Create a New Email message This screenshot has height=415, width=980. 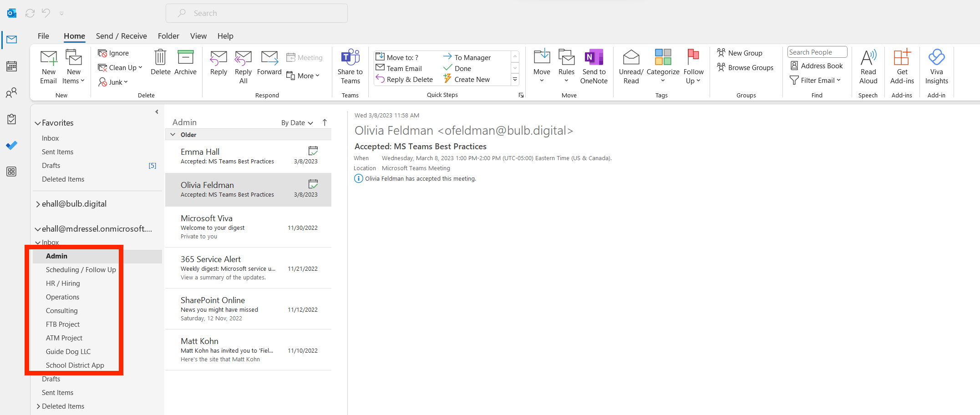(x=48, y=66)
